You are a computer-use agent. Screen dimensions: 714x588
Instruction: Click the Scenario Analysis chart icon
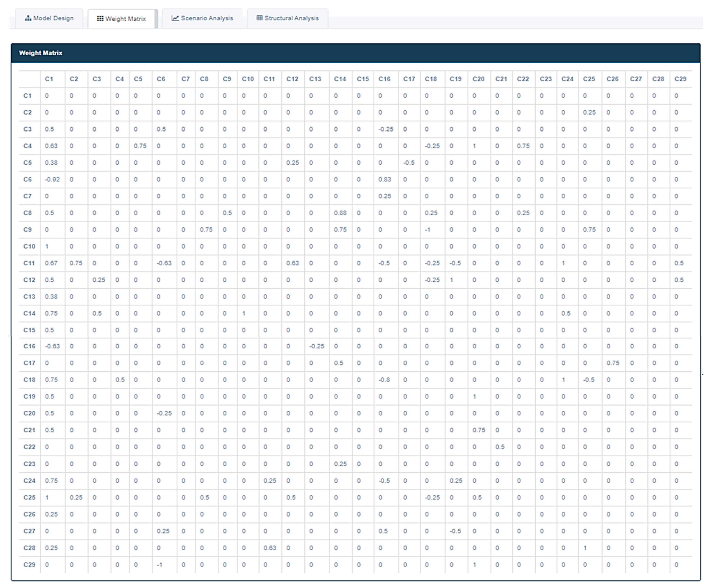click(175, 18)
